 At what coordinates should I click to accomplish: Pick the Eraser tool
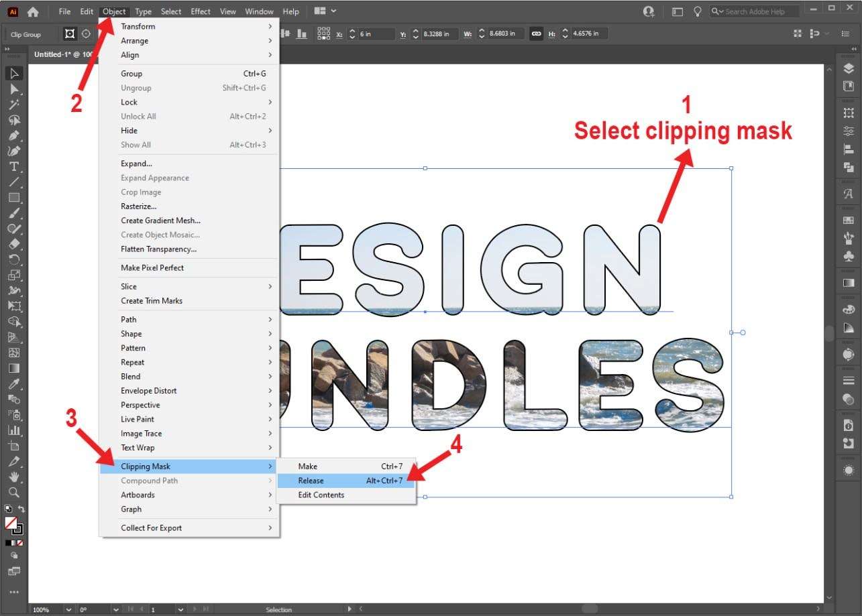pyautogui.click(x=14, y=244)
